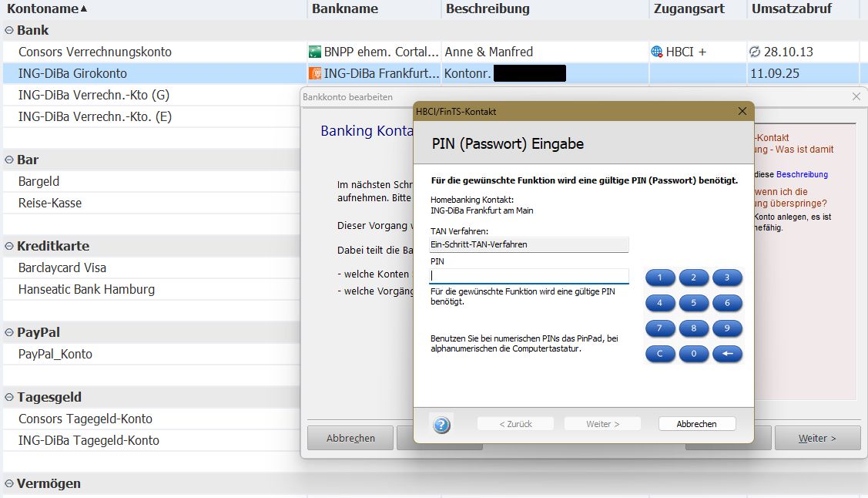The image size is (868, 498).
Task: Click the greyed Zurück button in PIN dialog
Action: tap(515, 424)
